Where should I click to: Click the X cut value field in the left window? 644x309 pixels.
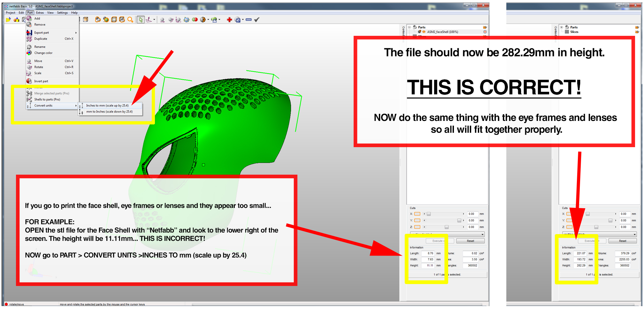pos(472,214)
